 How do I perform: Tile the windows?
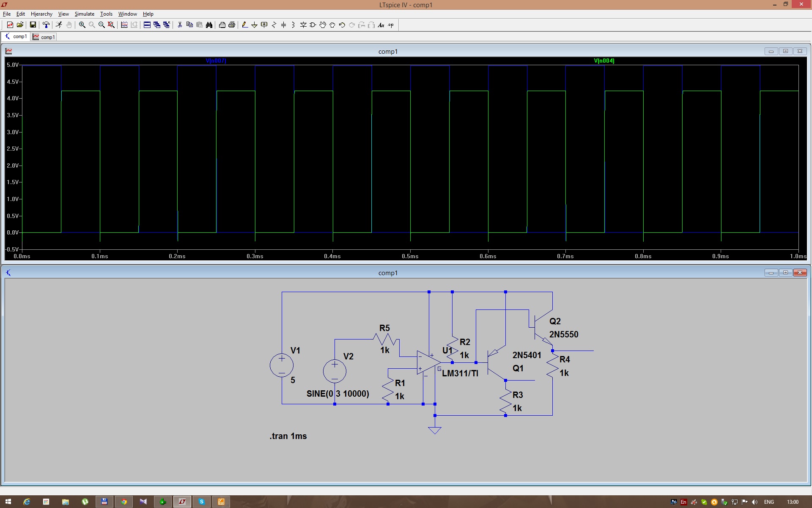pyautogui.click(x=147, y=25)
